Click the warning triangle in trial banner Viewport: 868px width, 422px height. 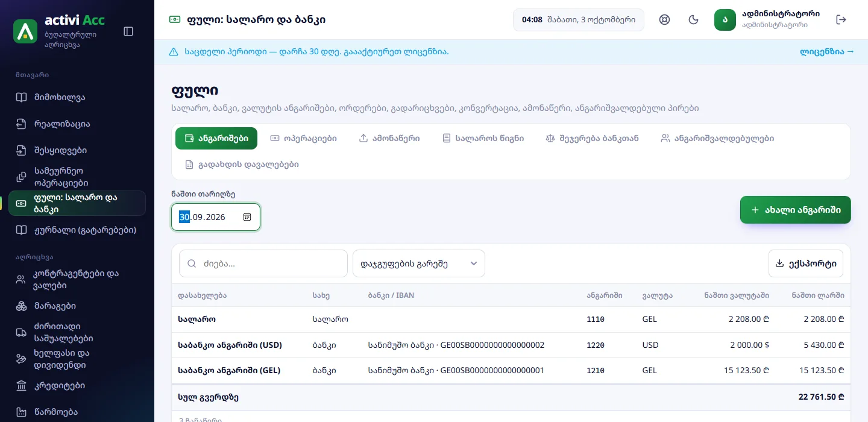[x=174, y=52]
